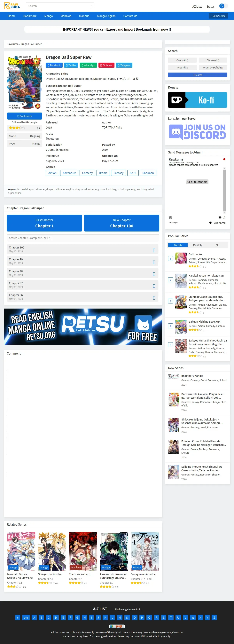Open Manhua in navigation bar

(84, 16)
